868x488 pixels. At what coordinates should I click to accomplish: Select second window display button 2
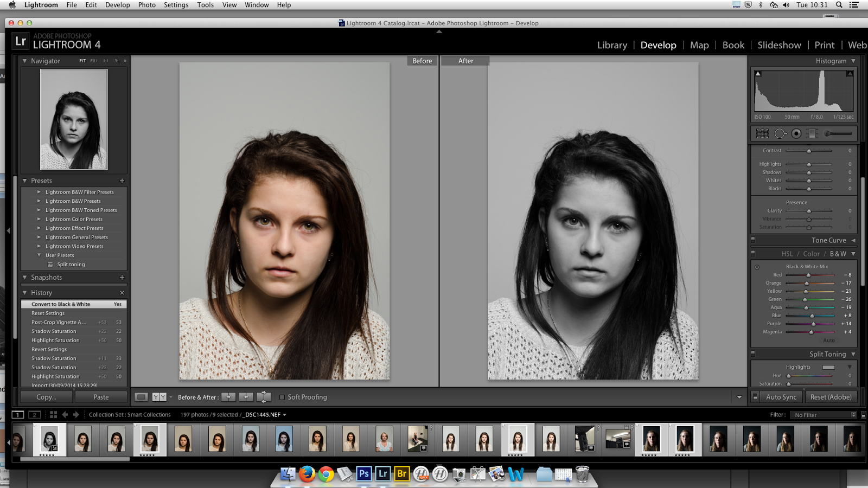35,414
